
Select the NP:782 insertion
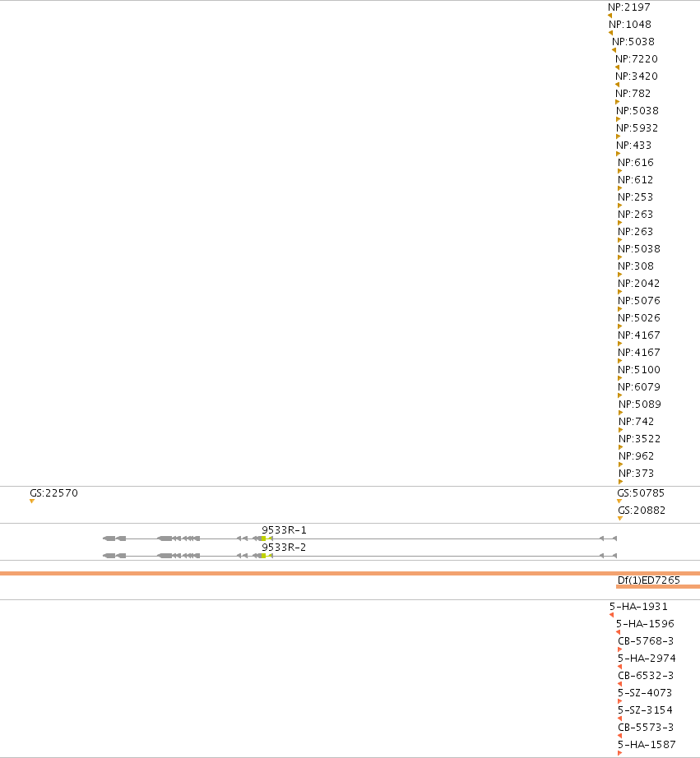click(x=633, y=94)
